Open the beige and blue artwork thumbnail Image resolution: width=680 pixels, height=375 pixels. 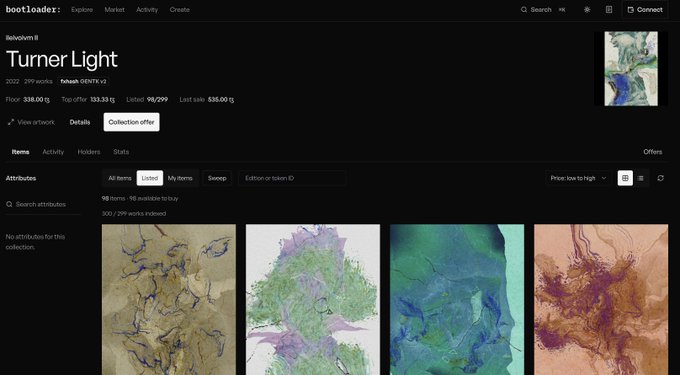click(x=169, y=299)
